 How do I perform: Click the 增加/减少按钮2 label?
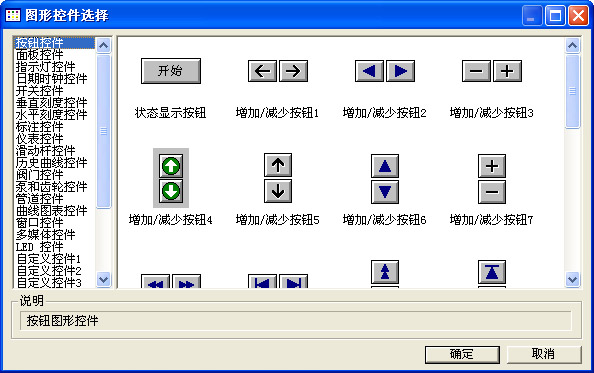pos(385,113)
